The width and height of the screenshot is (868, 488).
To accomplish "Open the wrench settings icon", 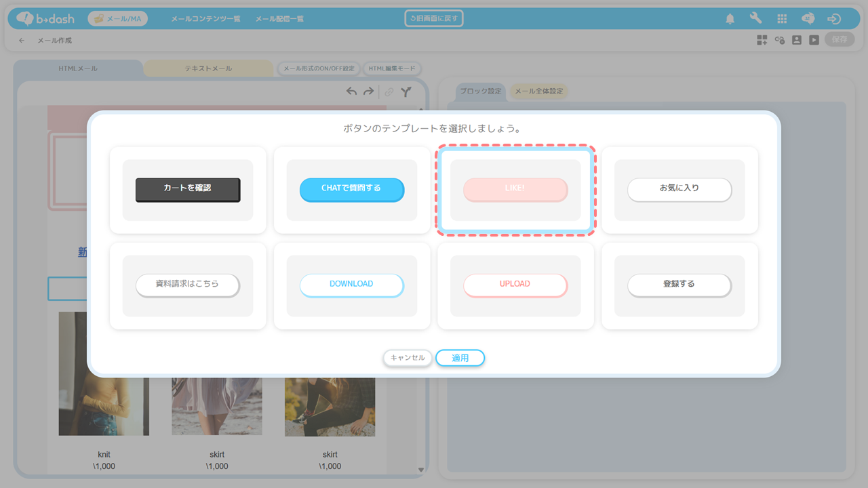I will (x=755, y=19).
